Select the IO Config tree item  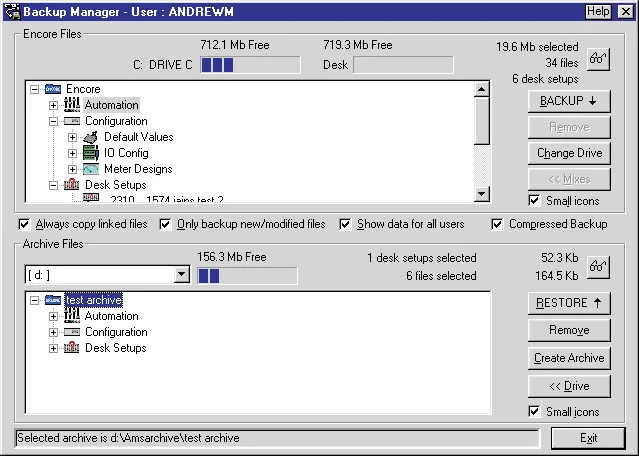tap(126, 153)
